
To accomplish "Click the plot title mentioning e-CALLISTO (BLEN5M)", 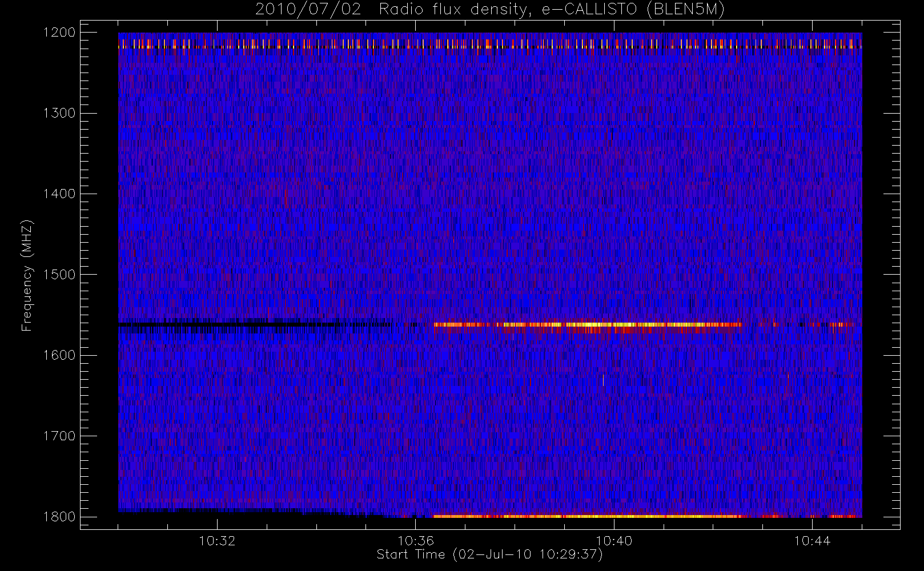I will pos(490,10).
